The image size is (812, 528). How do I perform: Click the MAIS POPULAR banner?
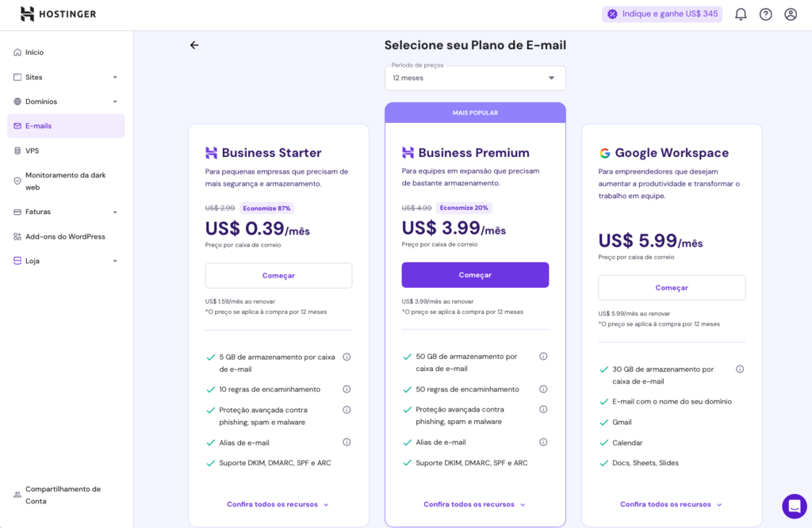(475, 113)
